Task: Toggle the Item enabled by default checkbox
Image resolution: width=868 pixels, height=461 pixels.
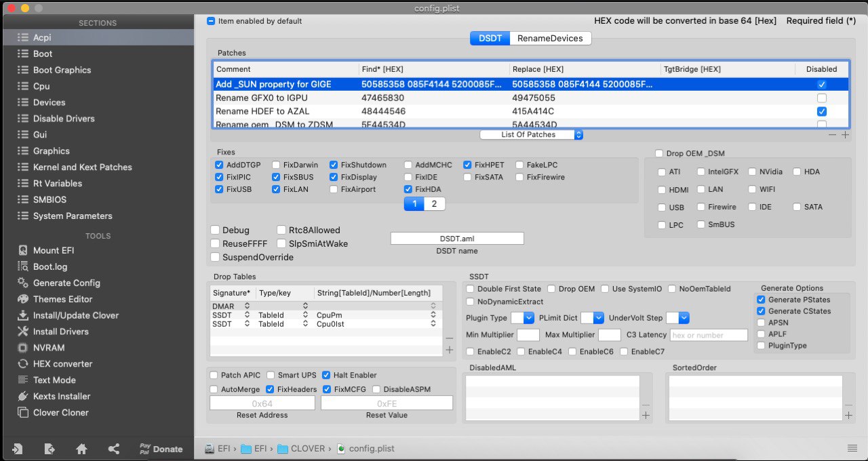Action: click(x=211, y=21)
